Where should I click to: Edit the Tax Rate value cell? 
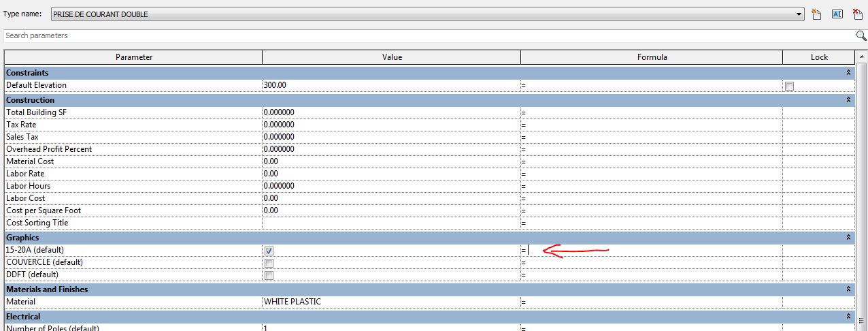[x=391, y=125]
